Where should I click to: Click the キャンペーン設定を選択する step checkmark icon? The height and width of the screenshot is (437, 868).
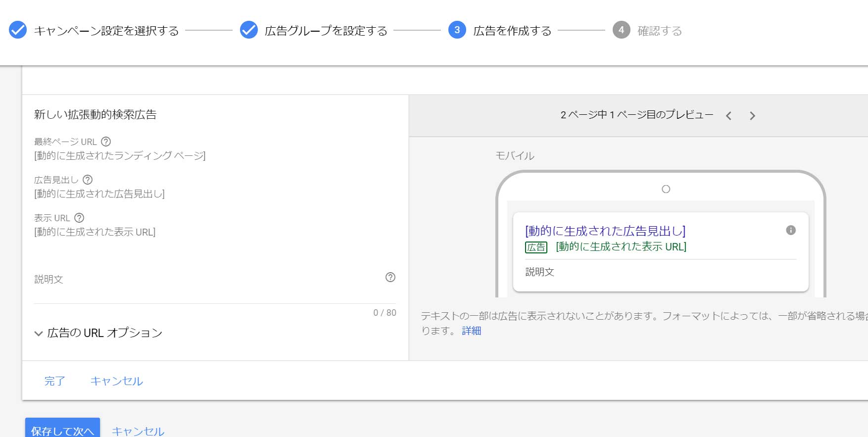(x=18, y=30)
